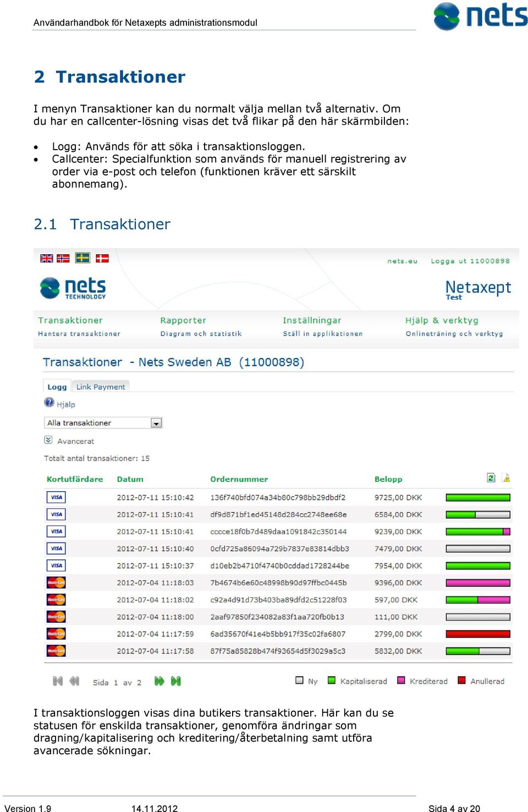The width and height of the screenshot is (528, 812).
Task: Click VISA icon for the 6584,00 DKK row
Action: click(56, 514)
